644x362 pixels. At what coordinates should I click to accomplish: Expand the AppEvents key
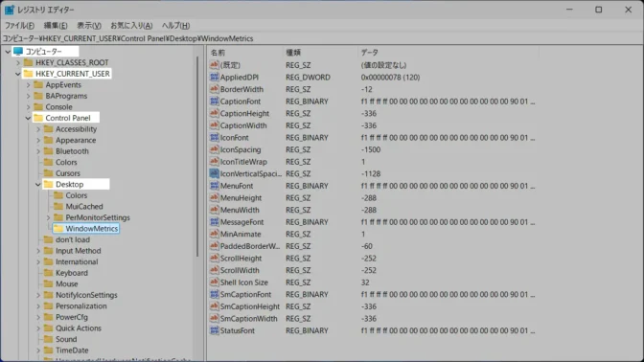29,85
